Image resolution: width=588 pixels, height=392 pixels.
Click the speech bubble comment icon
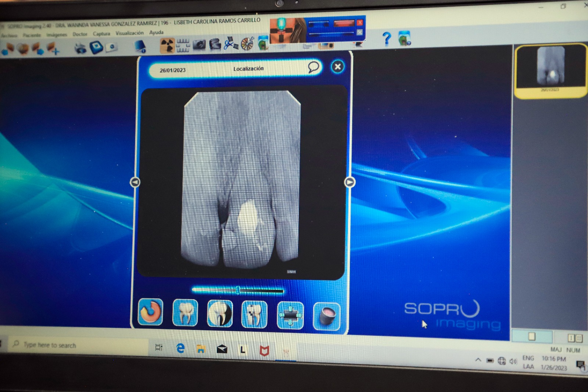(313, 67)
